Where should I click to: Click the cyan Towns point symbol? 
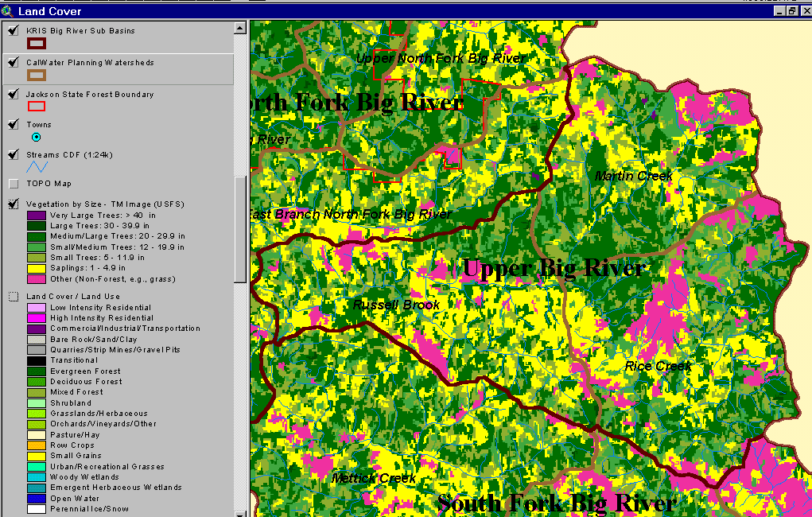(x=37, y=138)
